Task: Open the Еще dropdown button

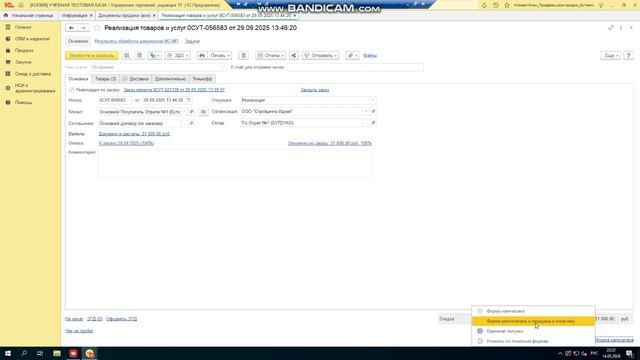Action: pos(610,56)
